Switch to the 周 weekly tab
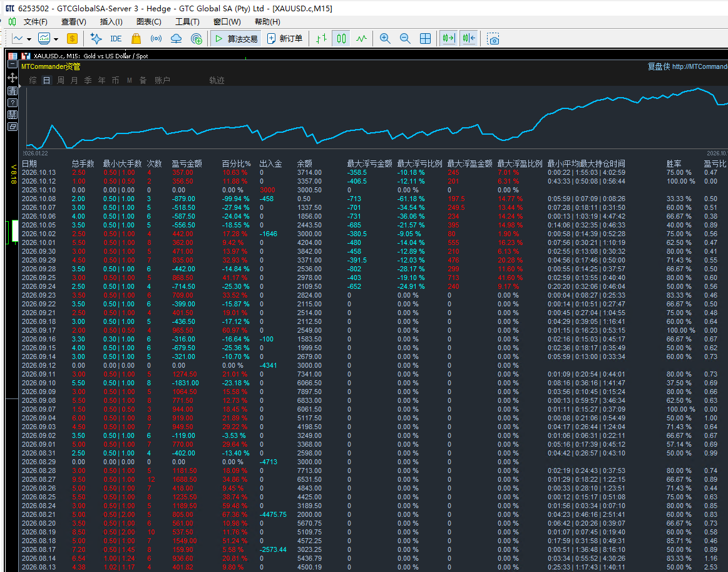The image size is (728, 572). coord(60,80)
